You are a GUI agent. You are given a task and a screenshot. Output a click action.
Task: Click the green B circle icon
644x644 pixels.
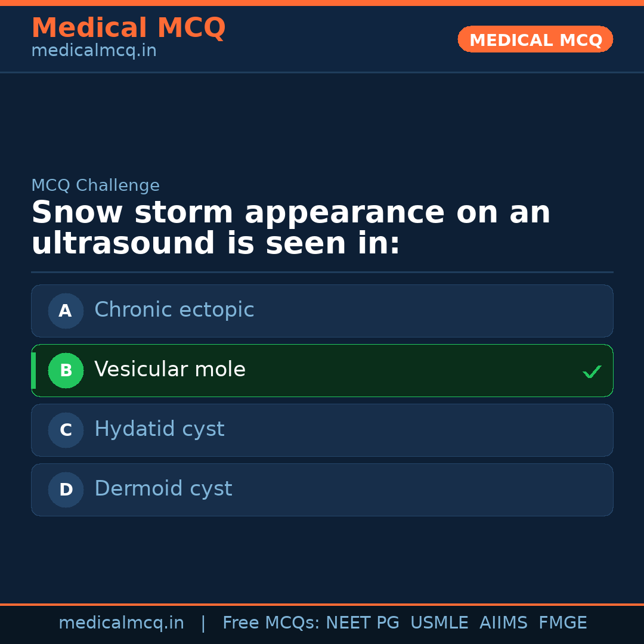pyautogui.click(x=66, y=370)
